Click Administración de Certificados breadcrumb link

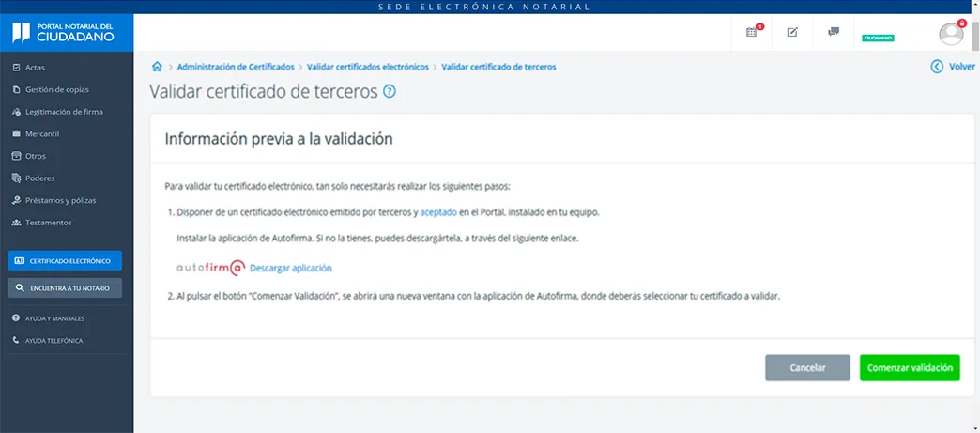[x=236, y=67]
